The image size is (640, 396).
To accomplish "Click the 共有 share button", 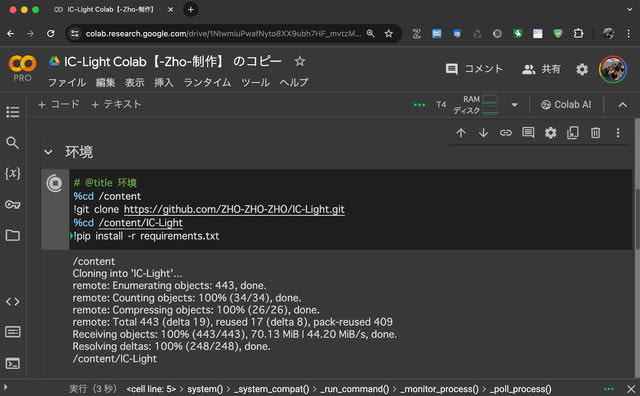I will coord(541,69).
